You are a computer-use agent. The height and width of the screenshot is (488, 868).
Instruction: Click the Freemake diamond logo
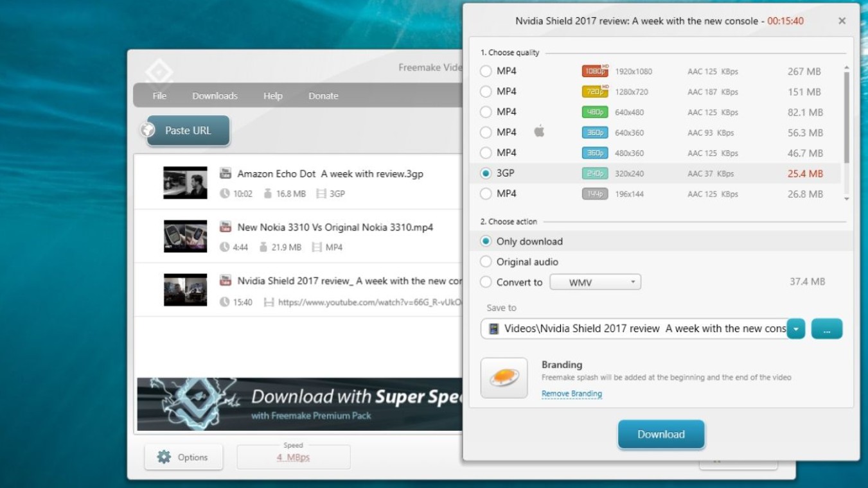click(158, 73)
